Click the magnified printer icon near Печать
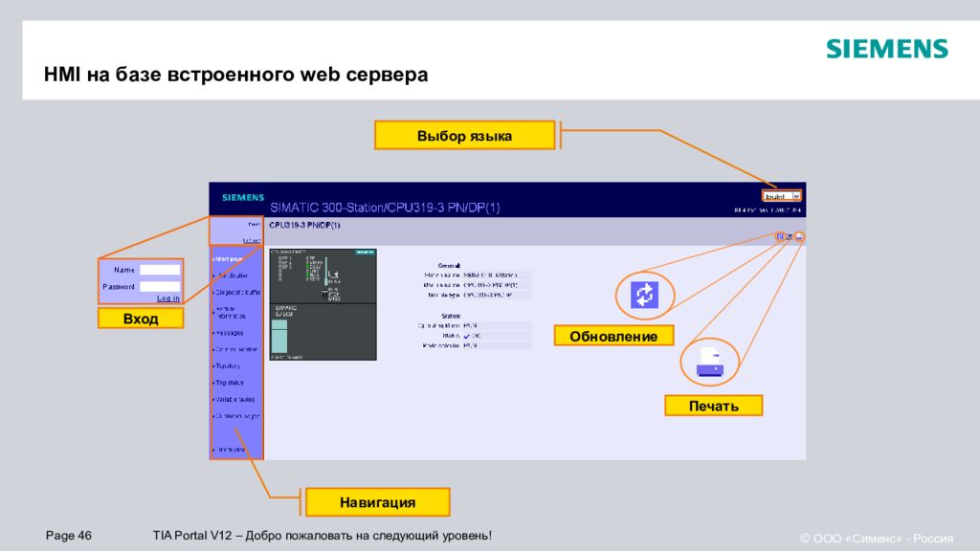Screen dimensions: 980x551 tap(710, 363)
